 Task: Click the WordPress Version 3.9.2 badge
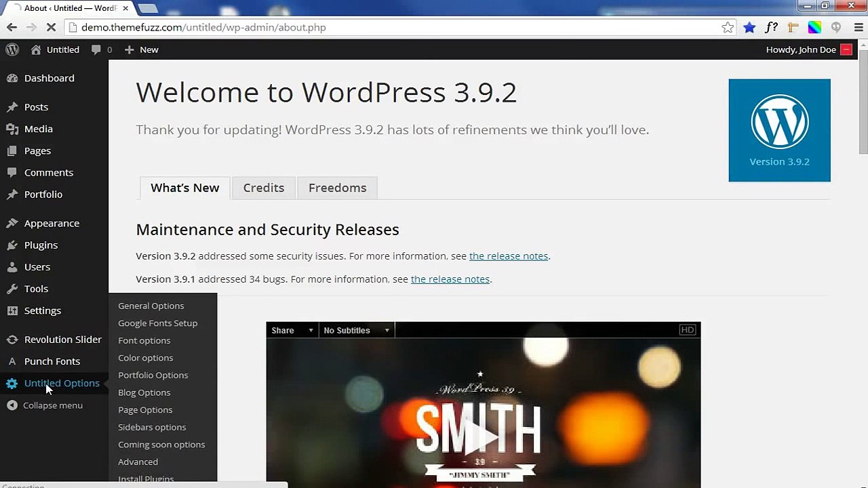(x=780, y=130)
